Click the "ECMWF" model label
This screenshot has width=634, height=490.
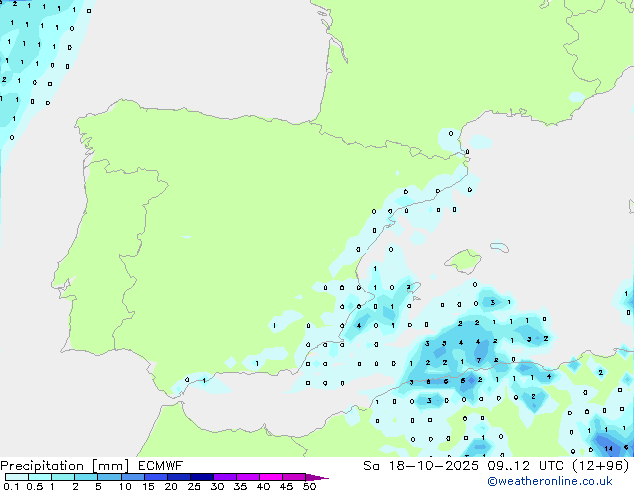[161, 466]
